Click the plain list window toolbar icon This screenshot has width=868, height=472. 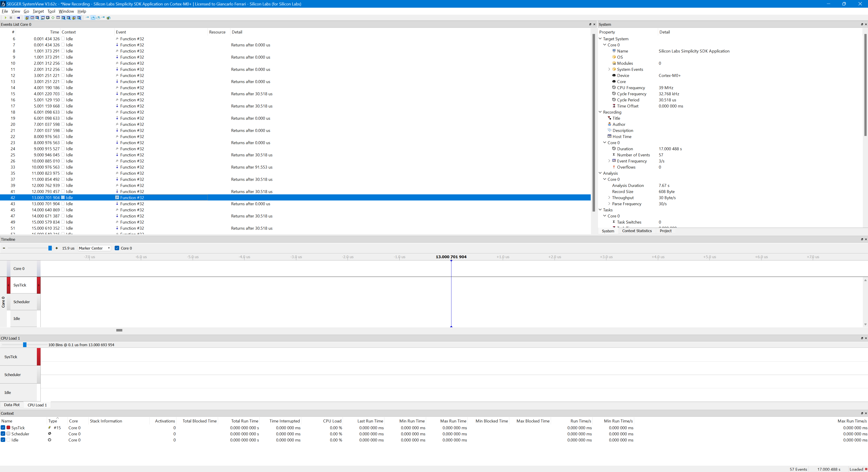click(58, 18)
